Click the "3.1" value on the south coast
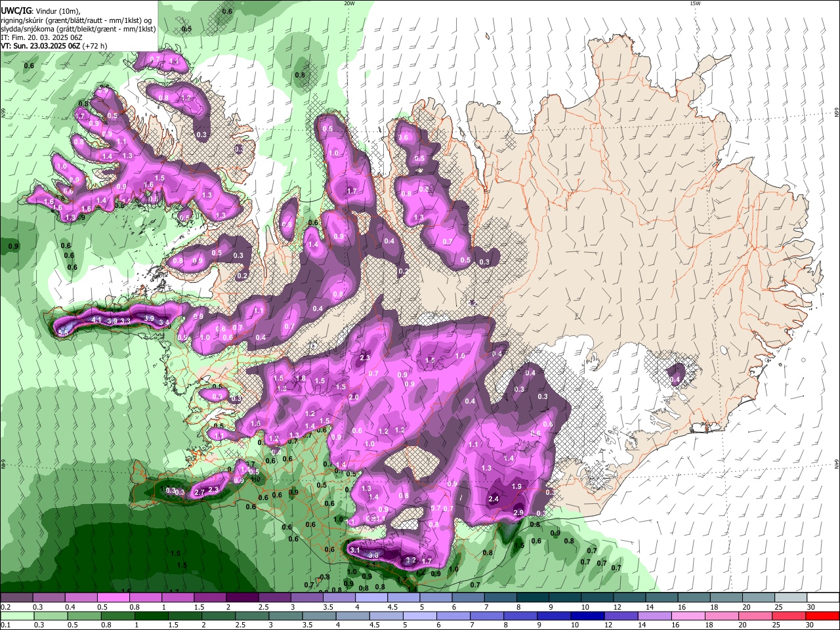 pyautogui.click(x=355, y=550)
